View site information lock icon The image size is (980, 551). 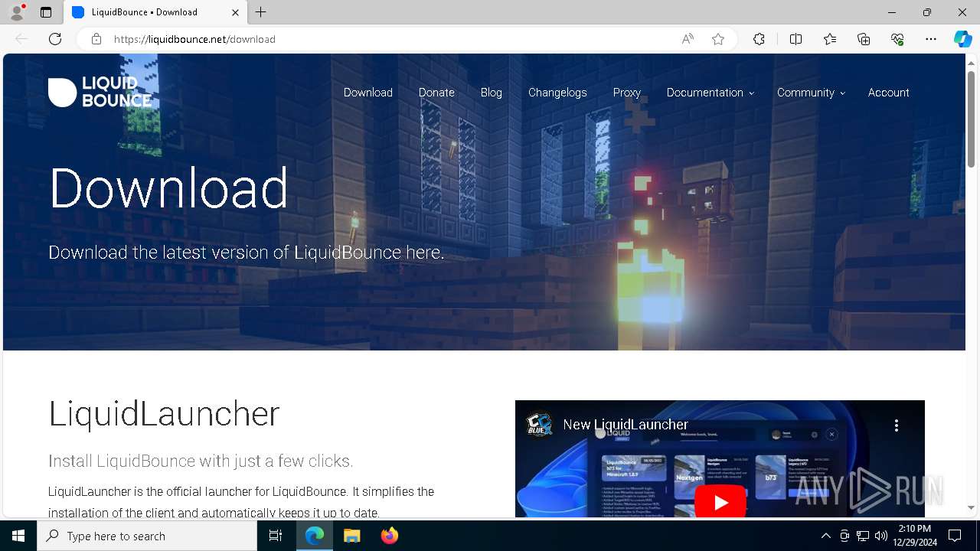coord(96,39)
